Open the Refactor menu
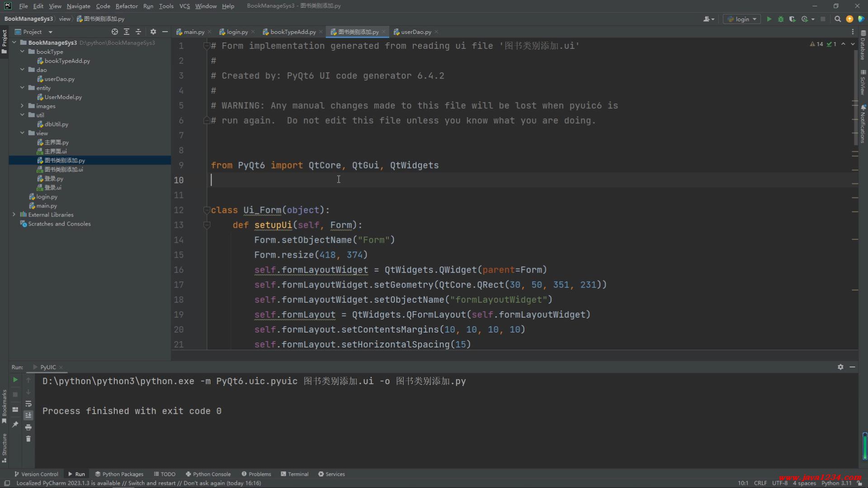Image resolution: width=868 pixels, height=488 pixels. coord(127,6)
